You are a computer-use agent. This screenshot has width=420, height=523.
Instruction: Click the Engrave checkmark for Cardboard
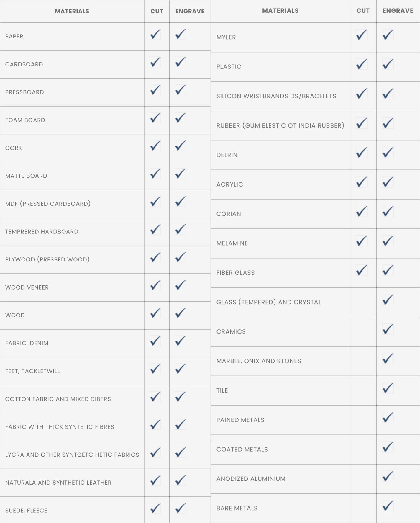(x=180, y=62)
